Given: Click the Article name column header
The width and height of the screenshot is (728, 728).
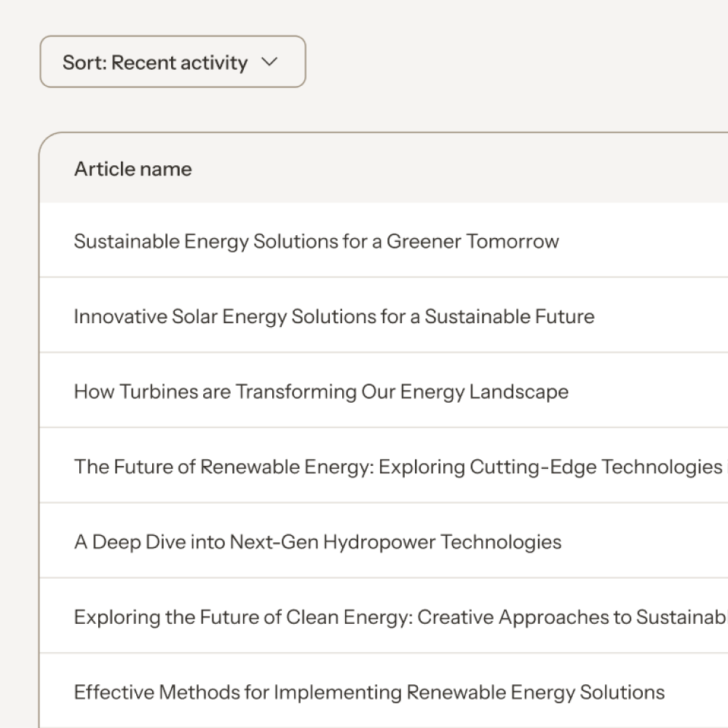Looking at the screenshot, I should click(x=133, y=169).
